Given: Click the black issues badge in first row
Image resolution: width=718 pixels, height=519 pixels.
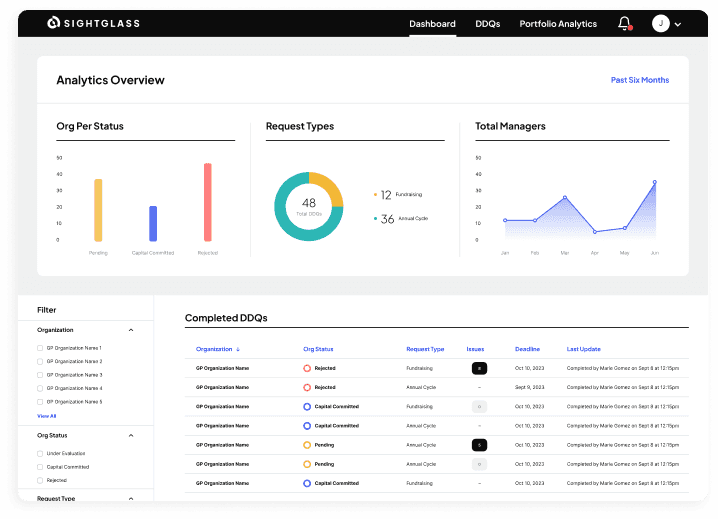Looking at the screenshot, I should (x=479, y=368).
